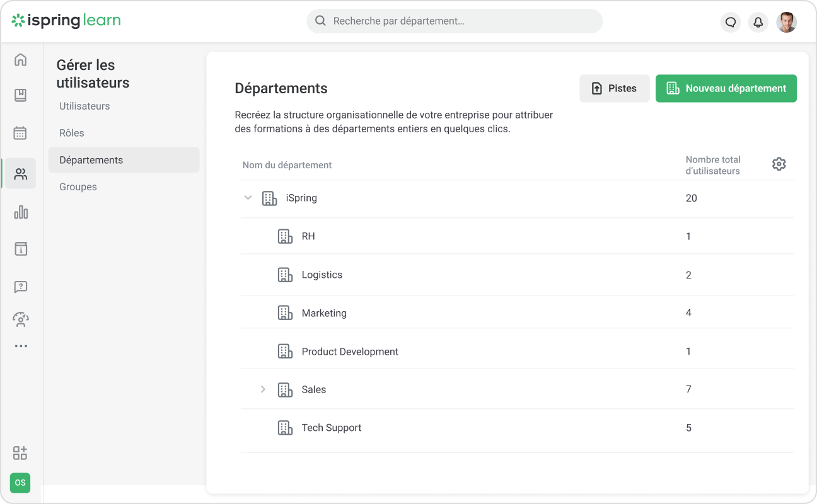Open the reports bar chart icon
Screen dimensions: 817x504
coord(21,212)
